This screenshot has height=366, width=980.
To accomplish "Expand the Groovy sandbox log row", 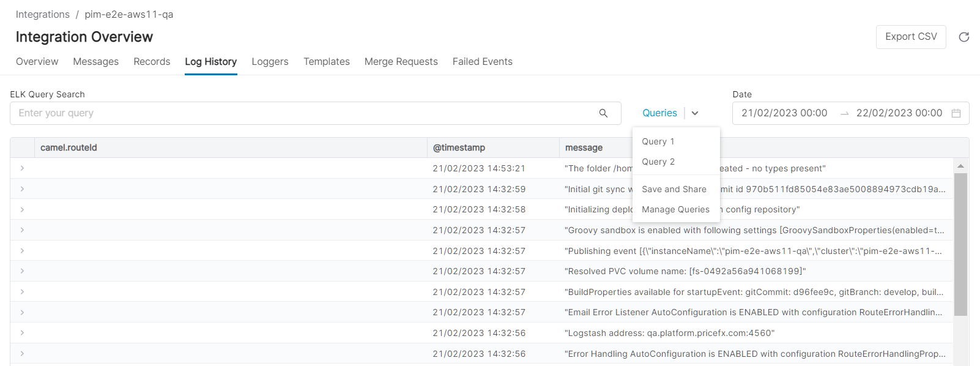I will pos(22,230).
